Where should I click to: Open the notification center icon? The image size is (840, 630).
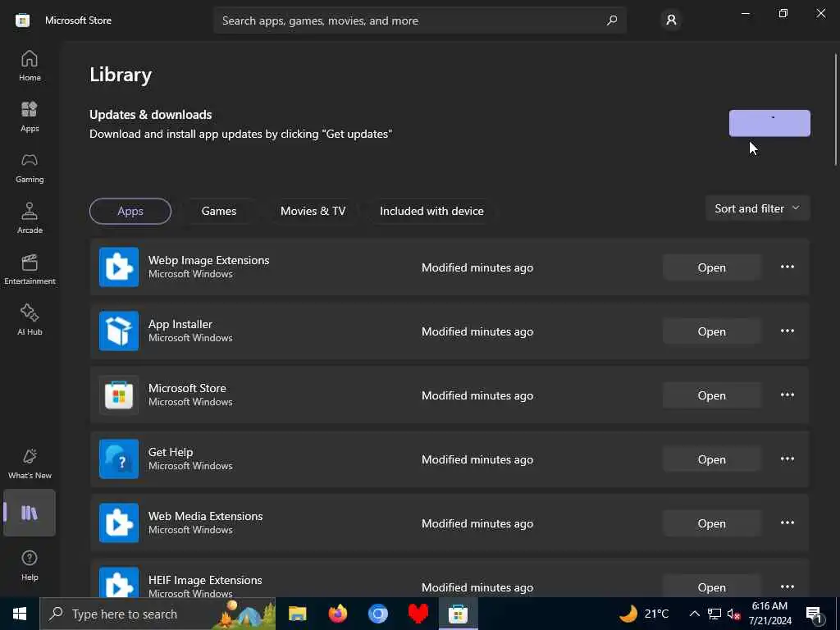tap(815, 614)
